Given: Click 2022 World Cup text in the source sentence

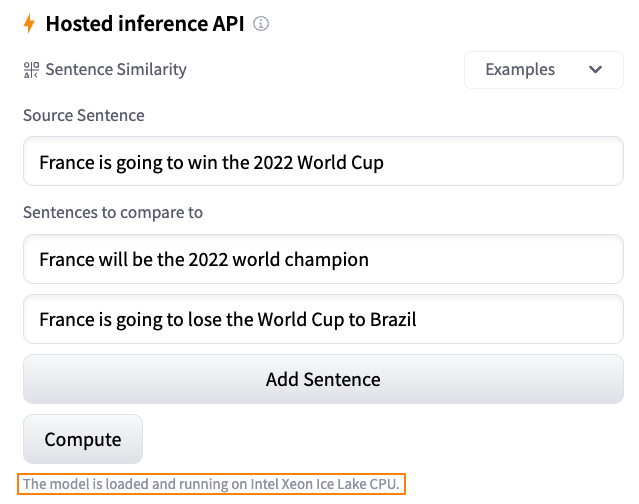Looking at the screenshot, I should (x=319, y=162).
